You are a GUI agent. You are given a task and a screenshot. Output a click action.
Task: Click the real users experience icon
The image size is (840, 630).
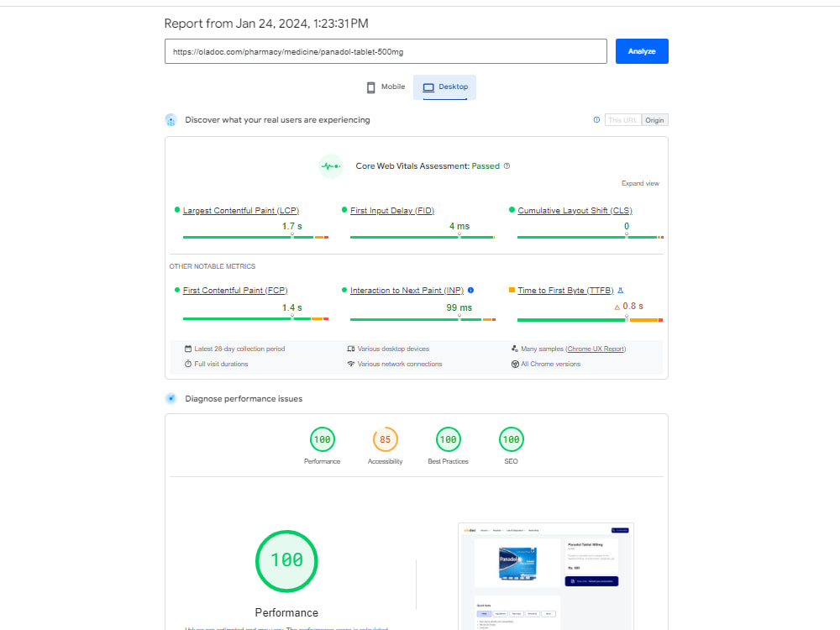[x=171, y=120]
